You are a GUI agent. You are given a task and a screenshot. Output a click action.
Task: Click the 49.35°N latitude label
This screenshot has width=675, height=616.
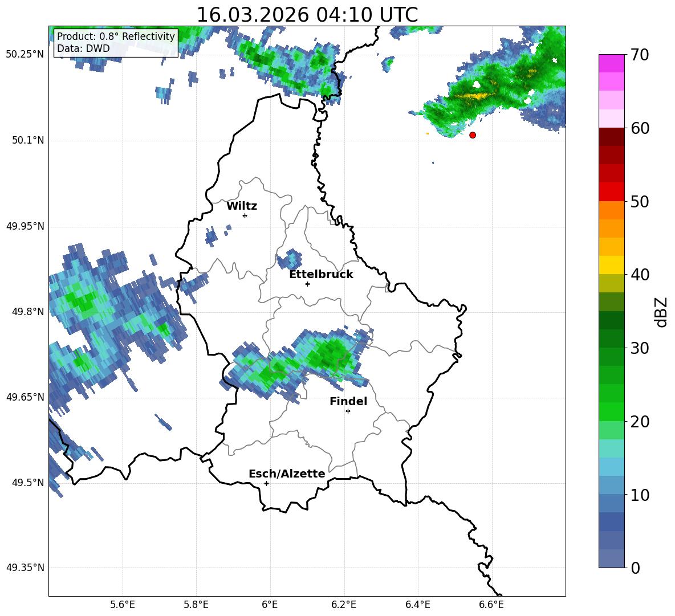point(25,568)
